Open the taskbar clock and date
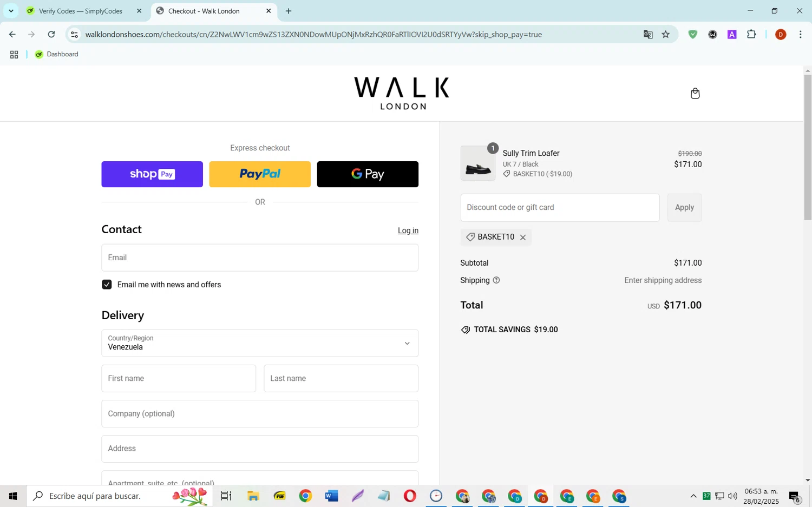 click(x=761, y=496)
